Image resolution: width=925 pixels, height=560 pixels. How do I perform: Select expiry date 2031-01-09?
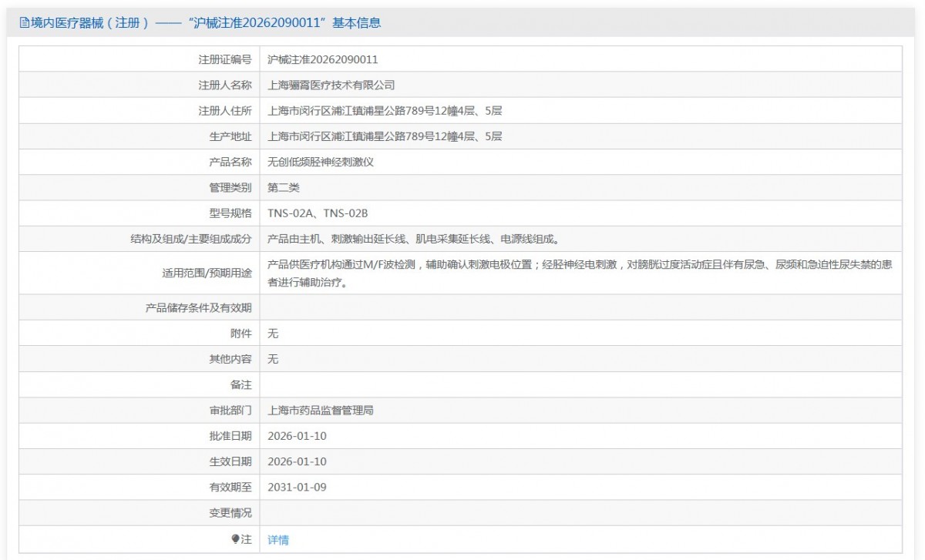[x=297, y=488]
